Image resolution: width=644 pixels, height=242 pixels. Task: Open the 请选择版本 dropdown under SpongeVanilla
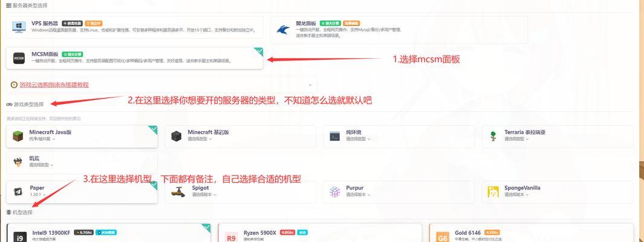tap(516, 194)
